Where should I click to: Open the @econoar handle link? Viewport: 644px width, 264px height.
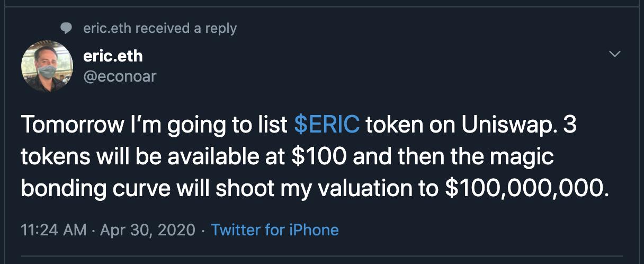120,76
